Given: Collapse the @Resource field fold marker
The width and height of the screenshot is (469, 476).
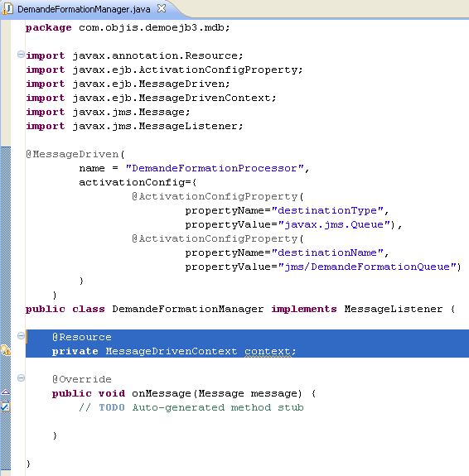Looking at the screenshot, I should tap(21, 336).
